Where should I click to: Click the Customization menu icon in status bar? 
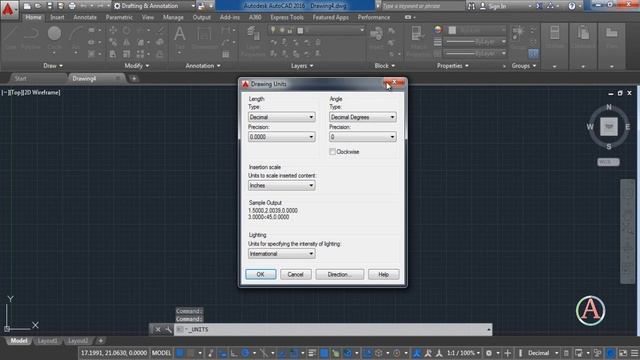635,353
